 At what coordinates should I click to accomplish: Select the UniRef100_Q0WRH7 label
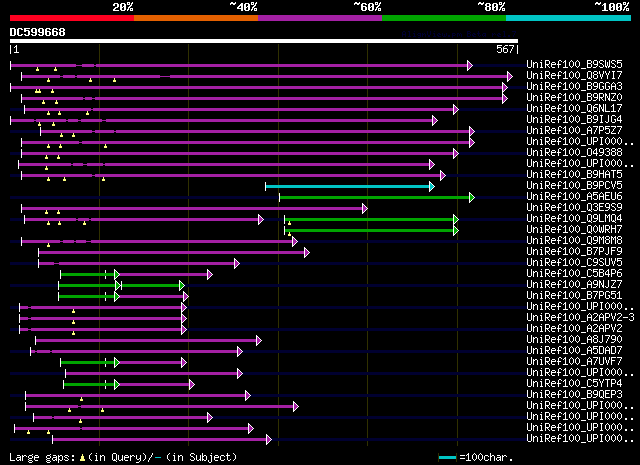pos(574,229)
